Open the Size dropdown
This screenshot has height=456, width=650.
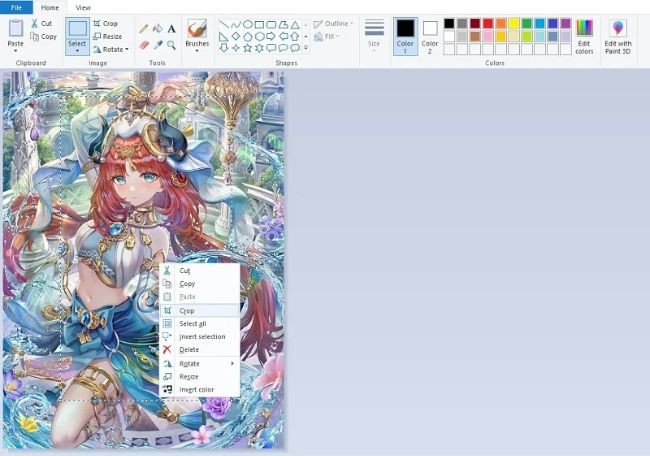[374, 50]
